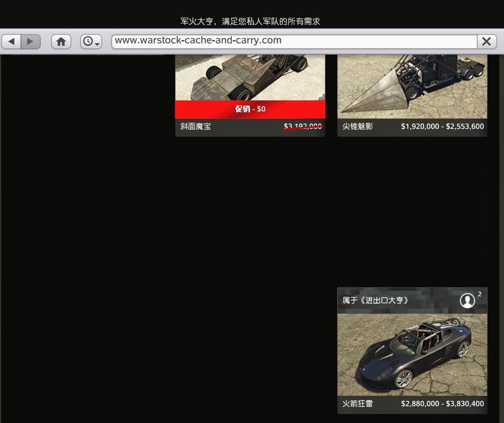This screenshot has height=423, width=504.
Task: Open the 火箭狂雷 car photo
Action: 412,355
